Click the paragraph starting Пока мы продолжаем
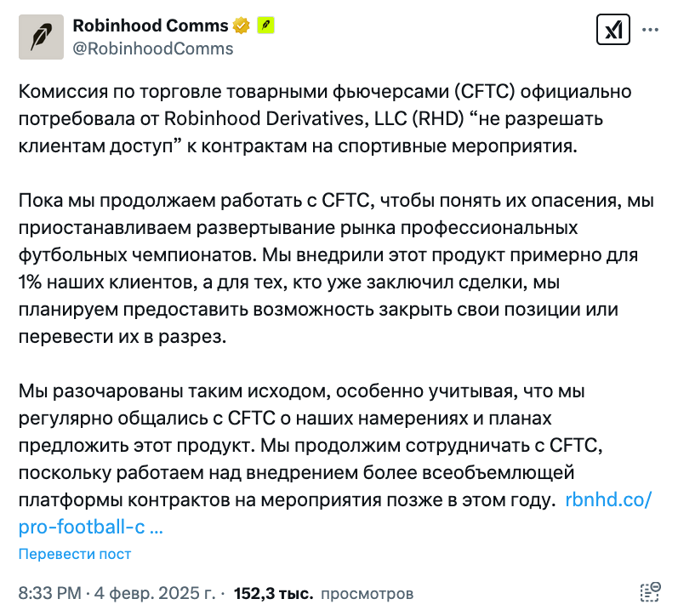The width and height of the screenshot is (678, 616). point(336,269)
